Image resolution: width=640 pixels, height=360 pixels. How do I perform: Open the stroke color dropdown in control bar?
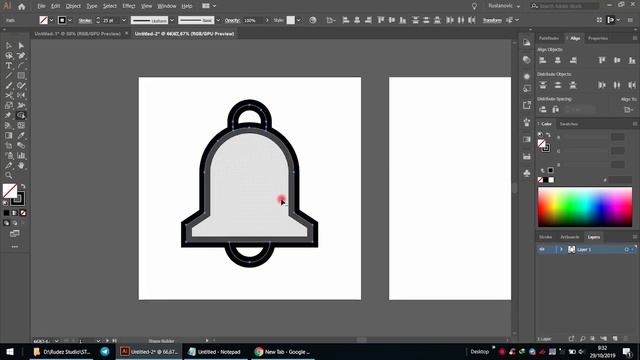coord(70,20)
